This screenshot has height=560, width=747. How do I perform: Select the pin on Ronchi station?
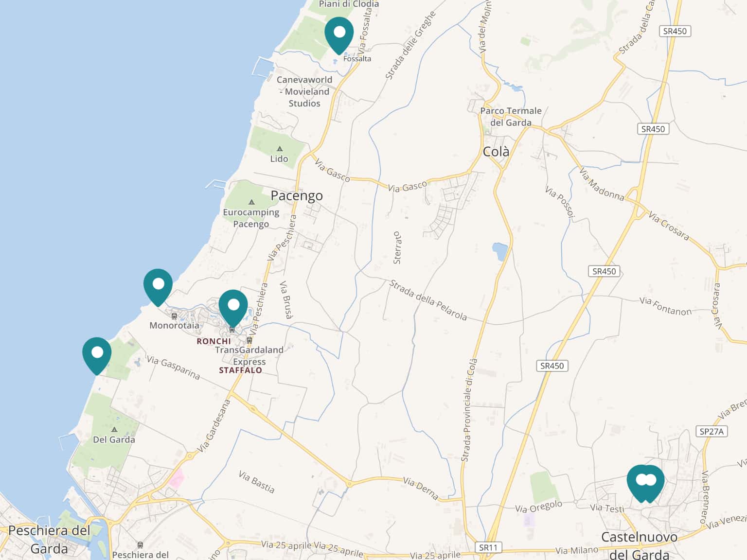[233, 306]
